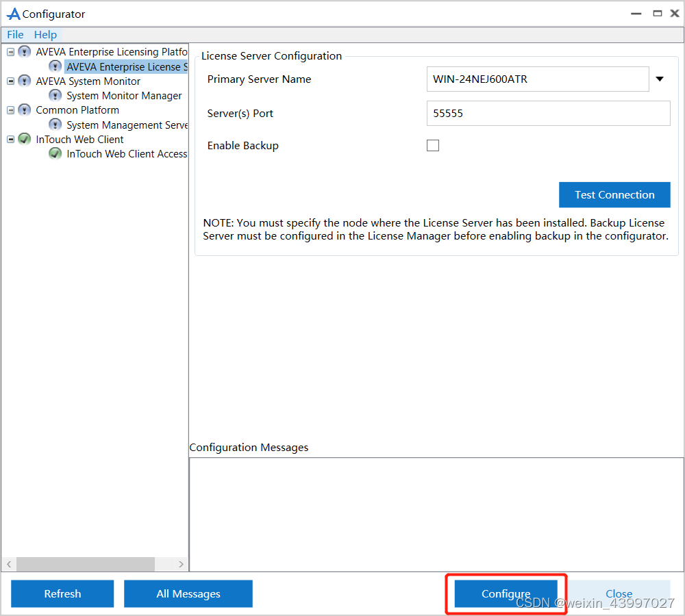Screen dimensions: 685x616
Task: Click the tree scrollbar right arrow
Action: [181, 564]
